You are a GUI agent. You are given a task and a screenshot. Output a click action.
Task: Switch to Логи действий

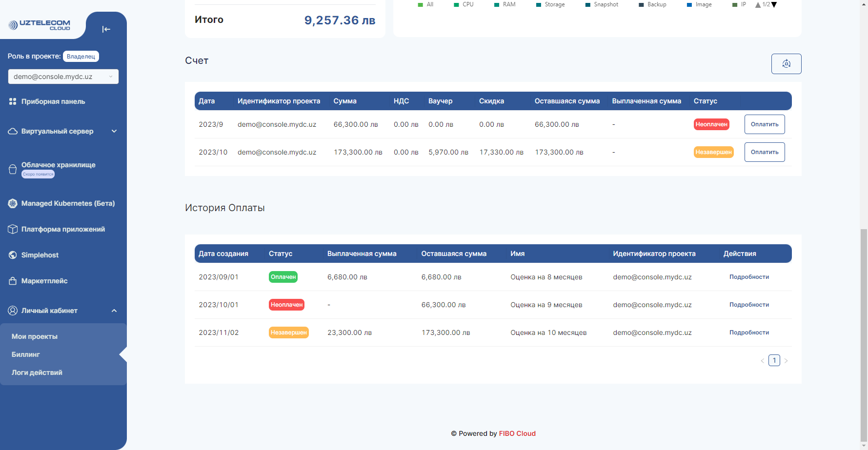[37, 372]
